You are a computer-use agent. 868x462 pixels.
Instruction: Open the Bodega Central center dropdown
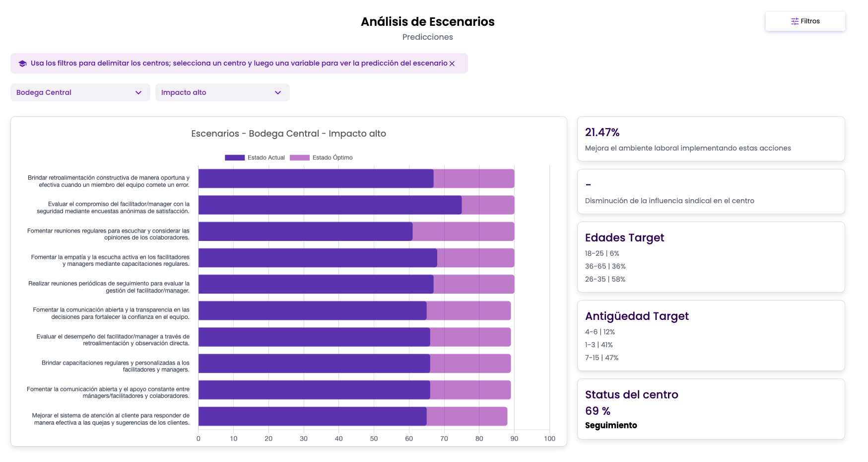click(x=80, y=92)
